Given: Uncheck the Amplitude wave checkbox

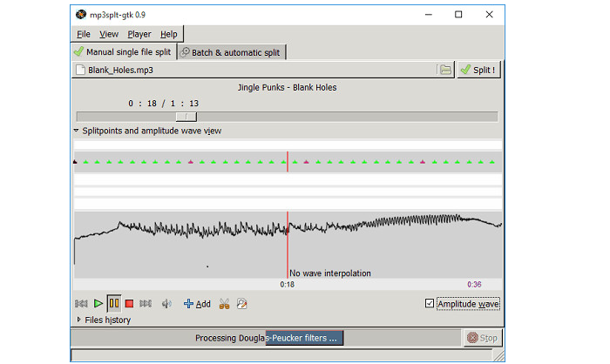Looking at the screenshot, I should (x=429, y=303).
